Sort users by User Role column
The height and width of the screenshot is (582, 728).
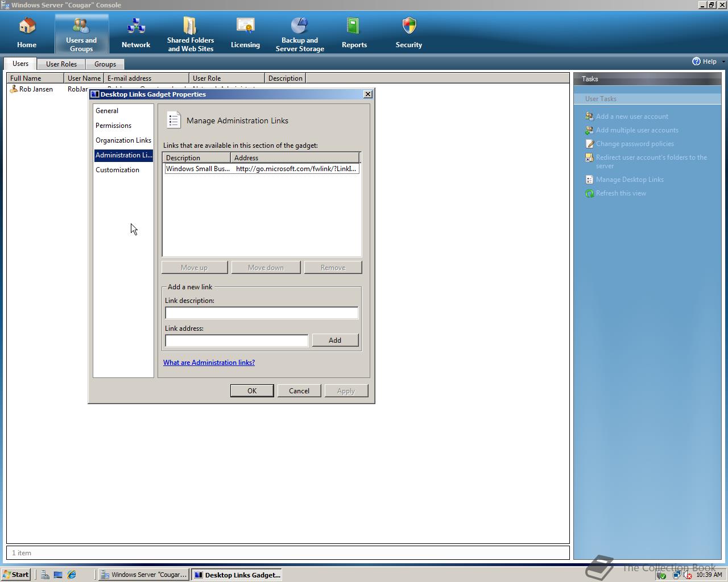tap(227, 78)
